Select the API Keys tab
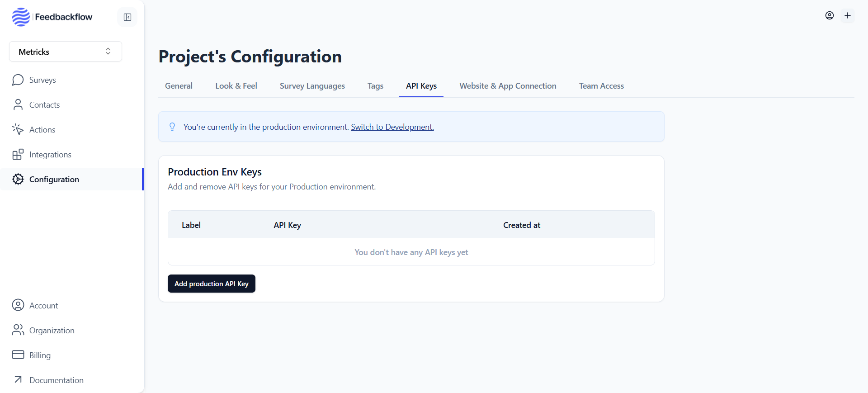 [421, 86]
